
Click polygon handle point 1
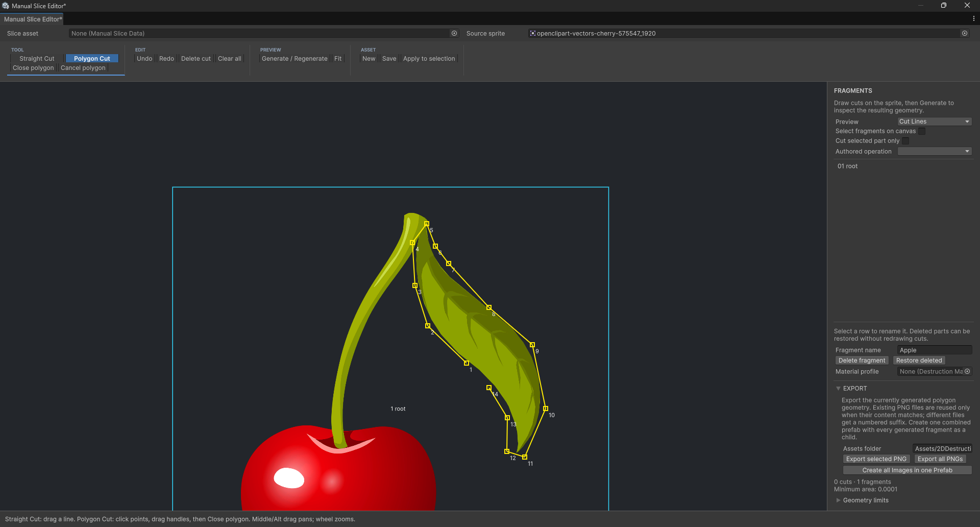467,363
